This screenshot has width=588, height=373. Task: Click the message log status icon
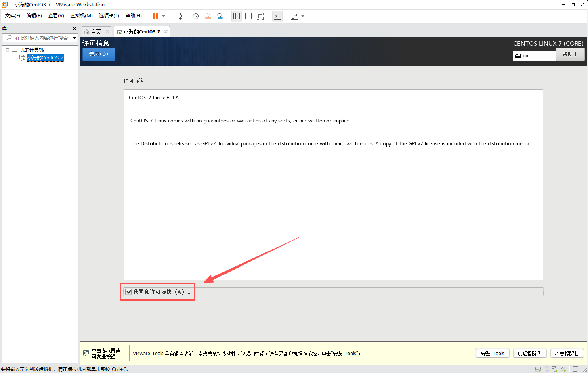coord(576,369)
